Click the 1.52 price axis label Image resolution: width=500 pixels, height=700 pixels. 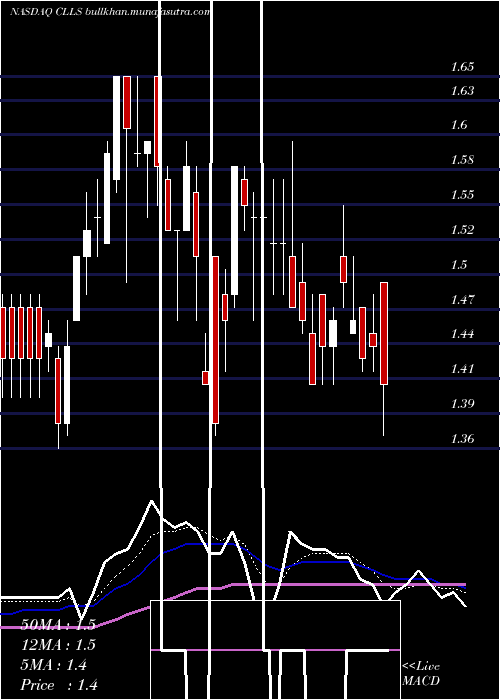pos(462,230)
